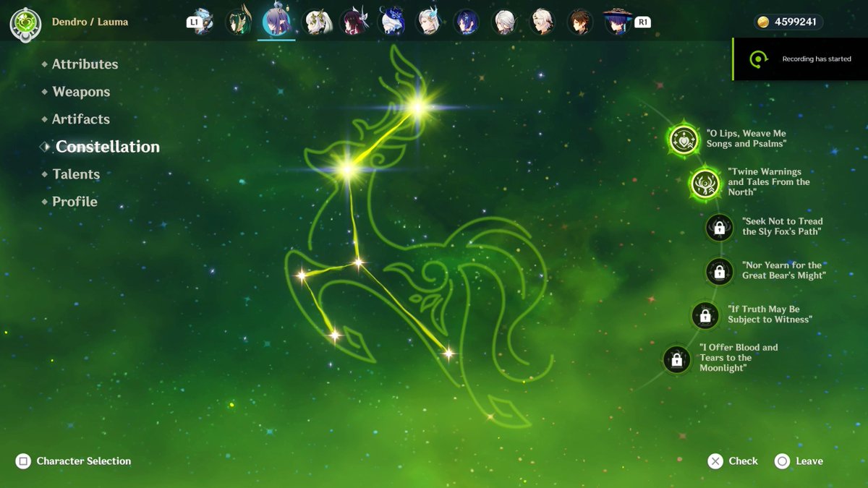
Task: Click the cross button icon beside Check
Action: [x=715, y=461]
